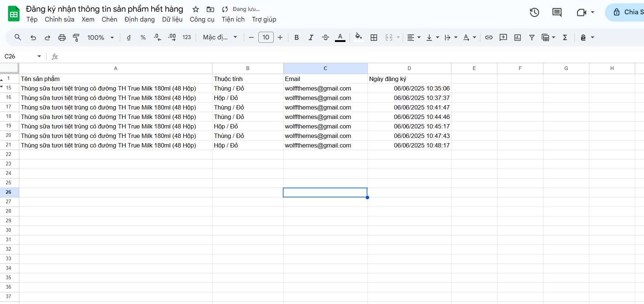Open the cell borders menu
Screen dimensions: 644x304
pyautogui.click(x=374, y=37)
